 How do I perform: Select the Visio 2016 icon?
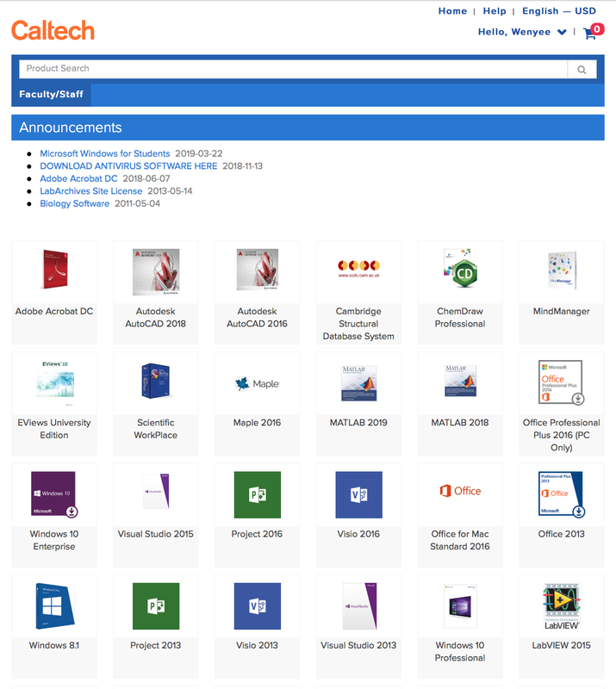pyautogui.click(x=358, y=494)
